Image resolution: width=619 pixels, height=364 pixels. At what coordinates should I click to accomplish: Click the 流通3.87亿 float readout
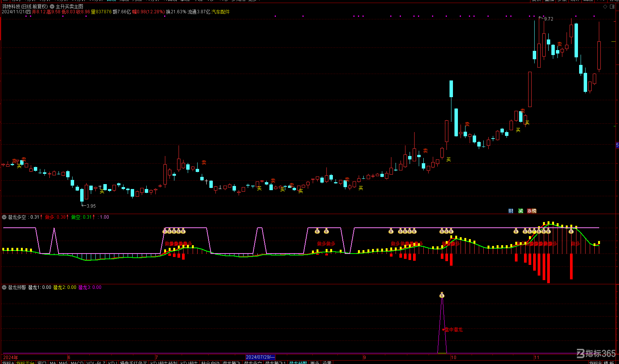click(x=199, y=12)
